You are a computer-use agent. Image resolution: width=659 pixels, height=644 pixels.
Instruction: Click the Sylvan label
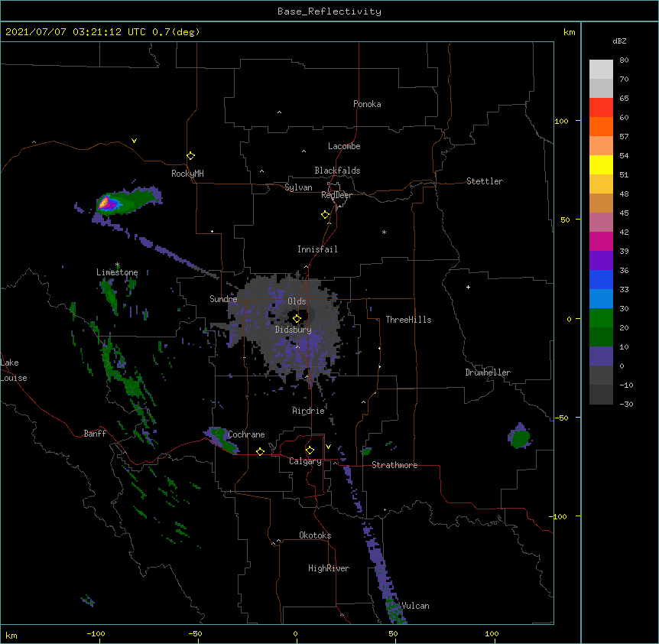pos(298,187)
